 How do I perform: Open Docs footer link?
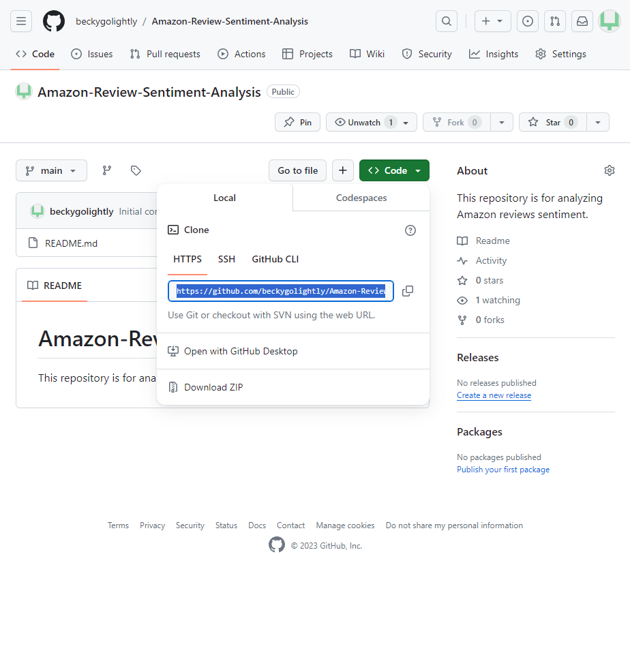tap(257, 525)
